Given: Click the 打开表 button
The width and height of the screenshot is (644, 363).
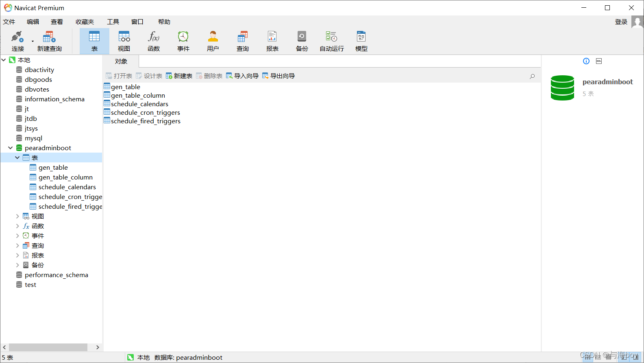Looking at the screenshot, I should tap(119, 76).
